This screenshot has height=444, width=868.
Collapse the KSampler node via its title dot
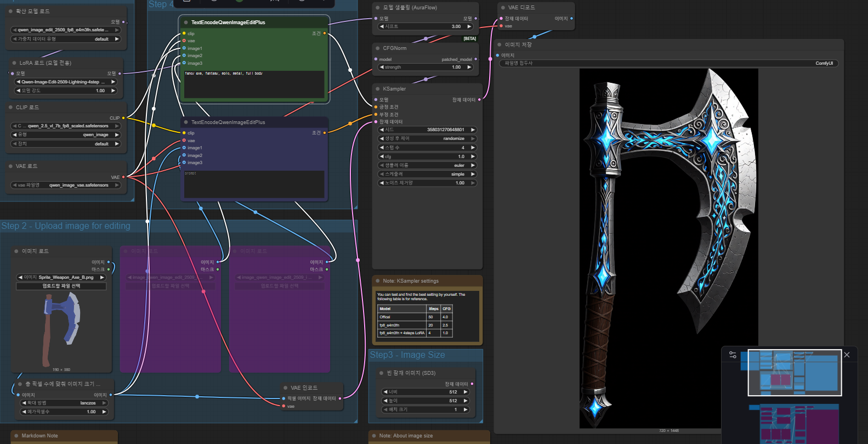(378, 89)
